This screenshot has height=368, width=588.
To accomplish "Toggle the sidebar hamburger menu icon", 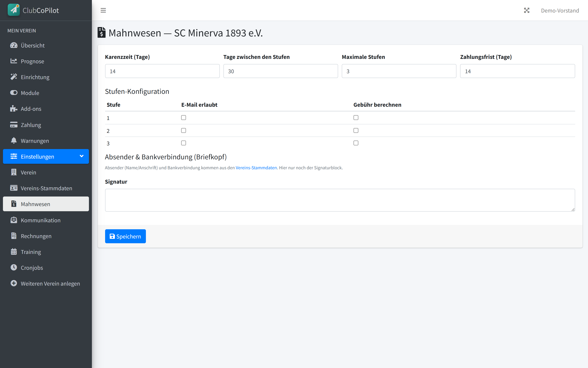I will coord(103,10).
